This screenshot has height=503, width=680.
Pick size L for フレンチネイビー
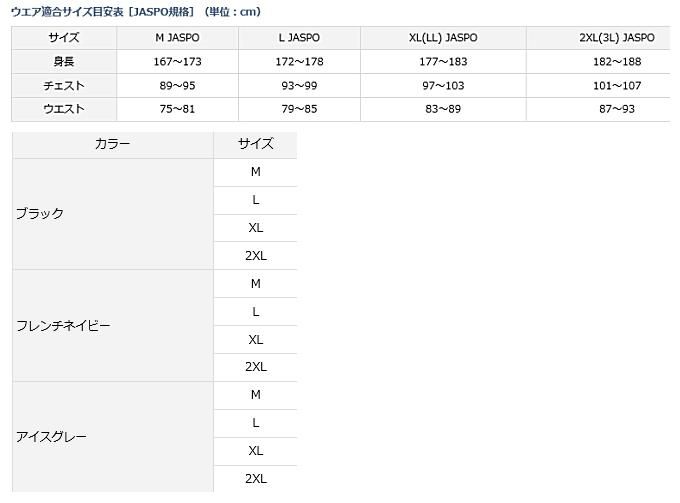click(x=256, y=312)
